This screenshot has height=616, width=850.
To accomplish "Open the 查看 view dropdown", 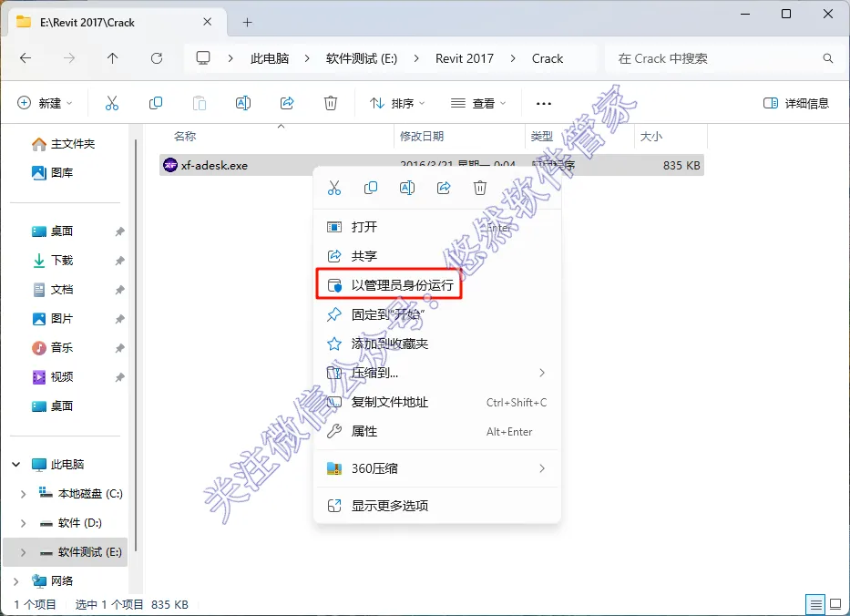I will [478, 103].
